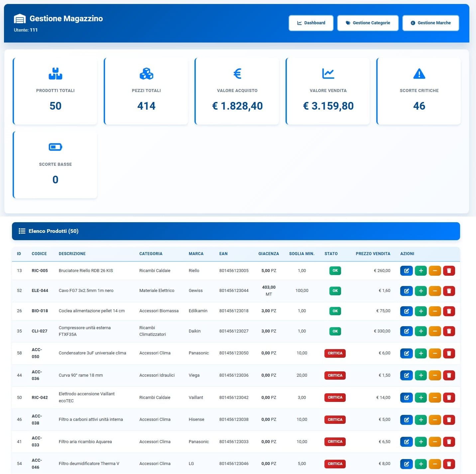Screen dimensions: 476x474
Task: Click the Valore Vendita statistics card
Action: point(328,91)
